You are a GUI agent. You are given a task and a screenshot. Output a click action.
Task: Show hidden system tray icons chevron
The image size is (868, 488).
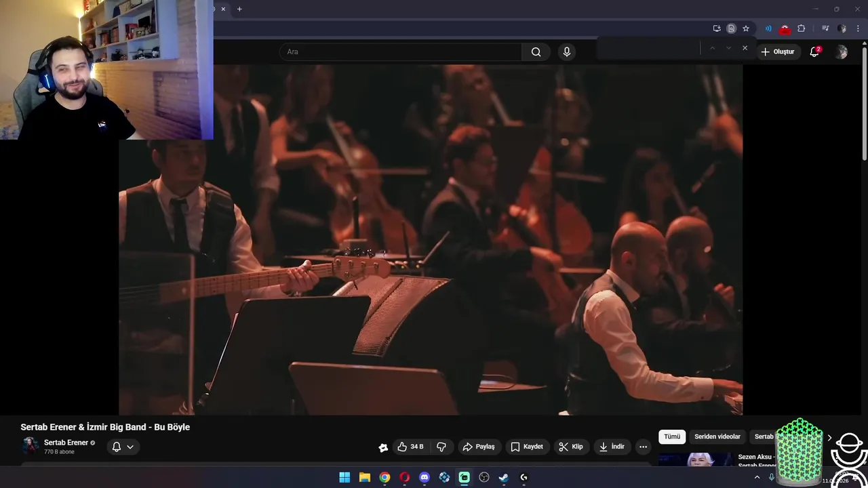757,477
